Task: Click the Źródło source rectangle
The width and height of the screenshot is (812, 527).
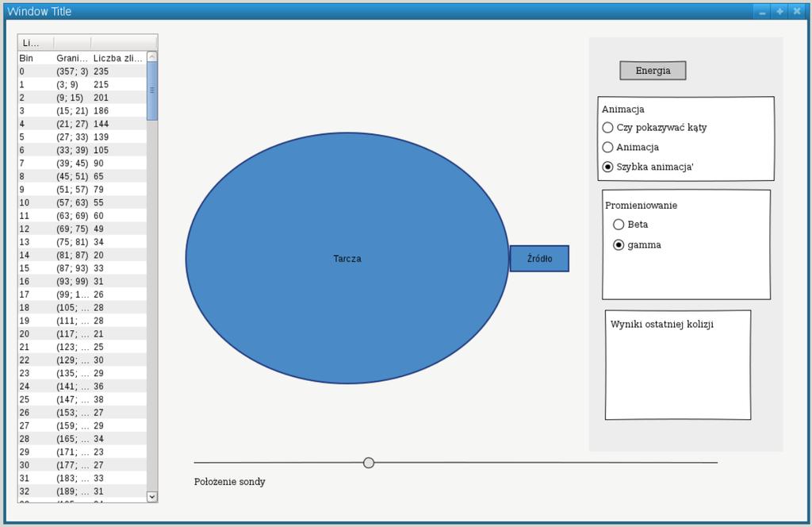Action: [x=539, y=258]
